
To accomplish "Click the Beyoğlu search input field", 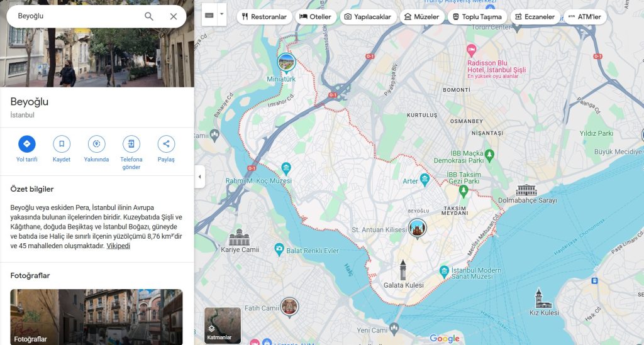I will [x=76, y=16].
